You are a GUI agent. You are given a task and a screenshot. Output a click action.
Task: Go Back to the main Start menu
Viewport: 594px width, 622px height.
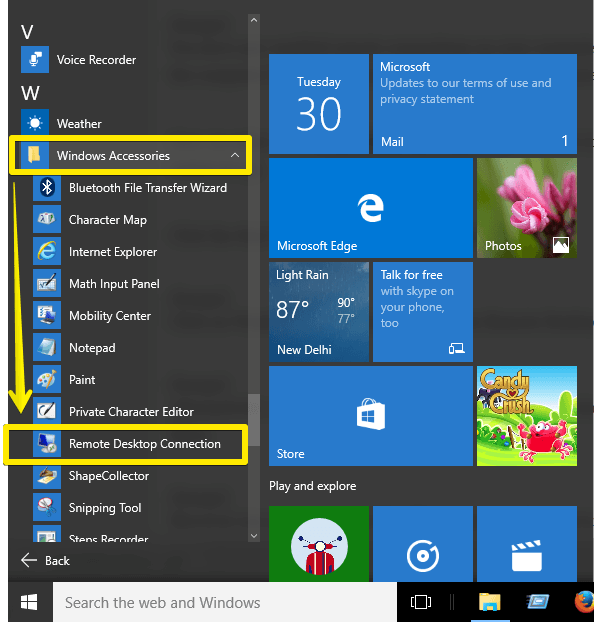[45, 561]
